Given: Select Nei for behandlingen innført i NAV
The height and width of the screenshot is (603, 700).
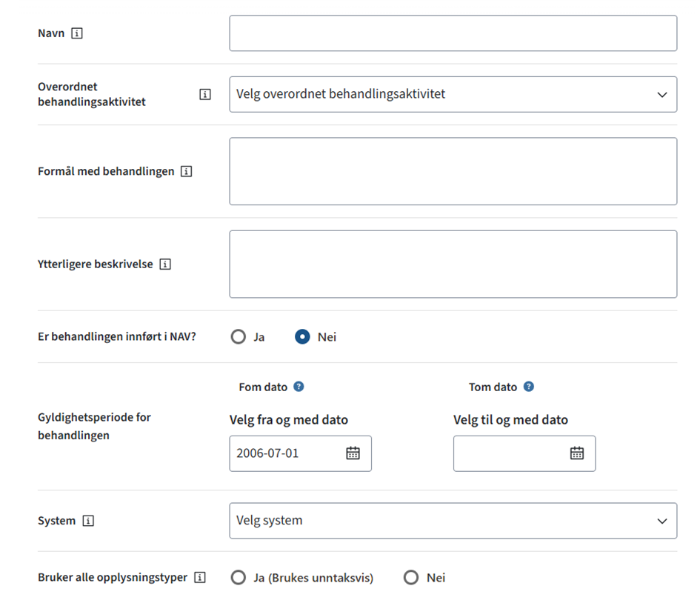Looking at the screenshot, I should coord(302,337).
